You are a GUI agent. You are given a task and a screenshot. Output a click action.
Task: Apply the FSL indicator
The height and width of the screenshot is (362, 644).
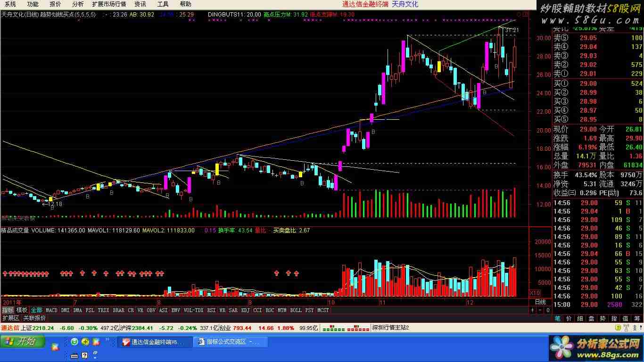90,310
